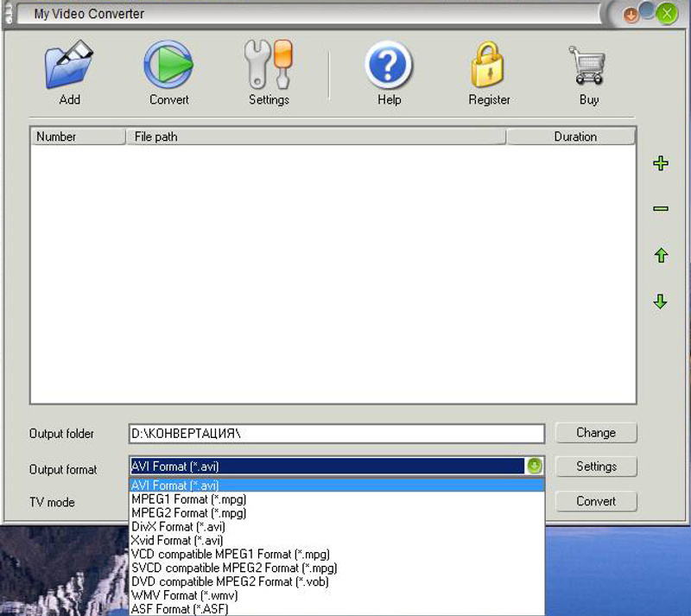Click the Change output folder button
Screen dimensions: 691x616
tap(596, 433)
